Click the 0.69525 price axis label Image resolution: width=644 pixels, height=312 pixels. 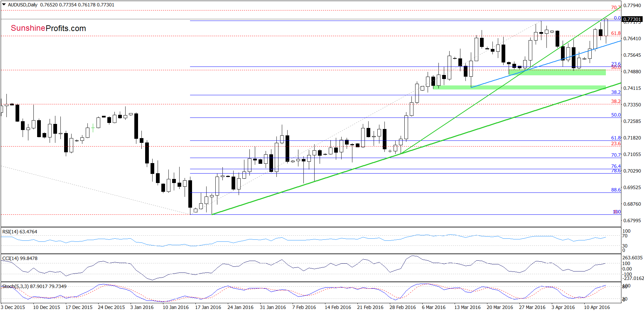(632, 187)
